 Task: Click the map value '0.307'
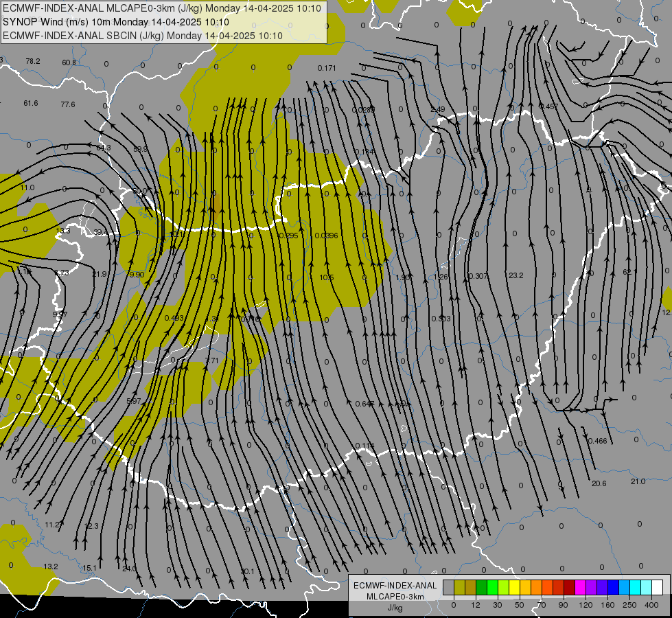(x=478, y=276)
